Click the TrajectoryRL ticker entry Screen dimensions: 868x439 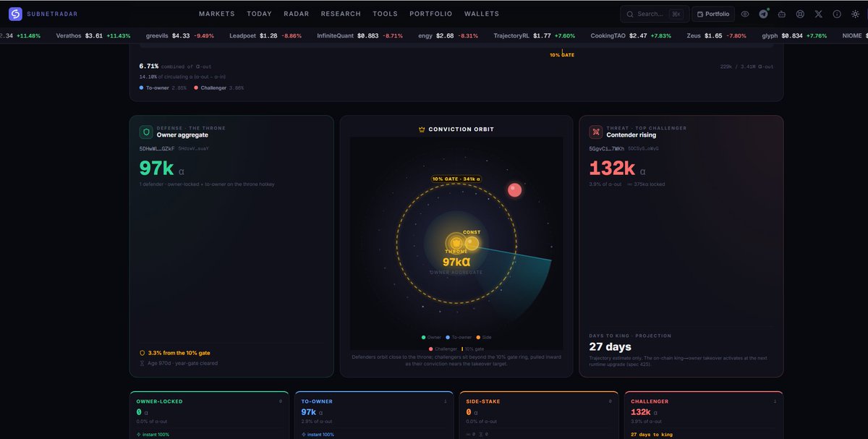535,35
